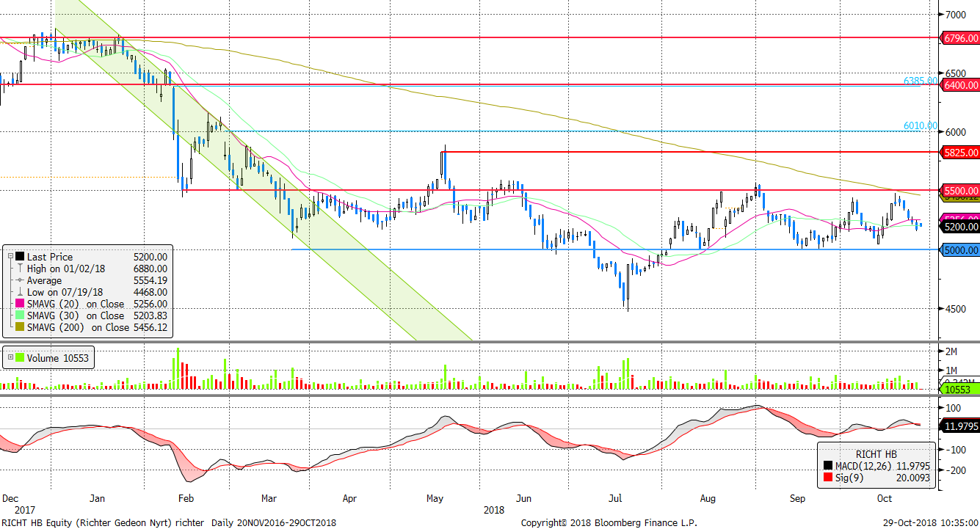
Task: Click the RICHT HB Equity chart title text
Action: [x=168, y=523]
